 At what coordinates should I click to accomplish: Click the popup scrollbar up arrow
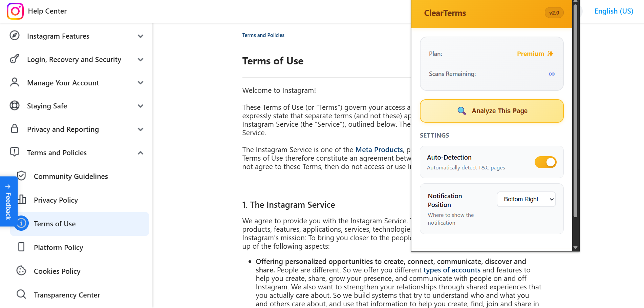pyautogui.click(x=575, y=2)
